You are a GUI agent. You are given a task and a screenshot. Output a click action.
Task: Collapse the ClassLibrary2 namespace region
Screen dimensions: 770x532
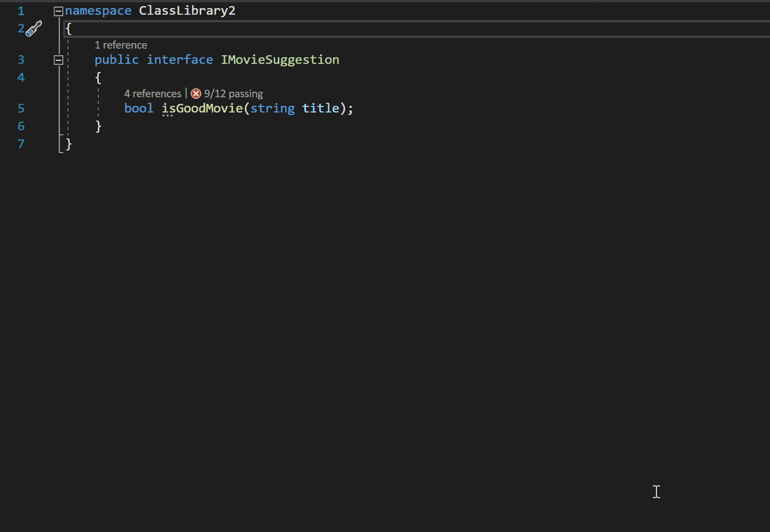click(x=58, y=10)
